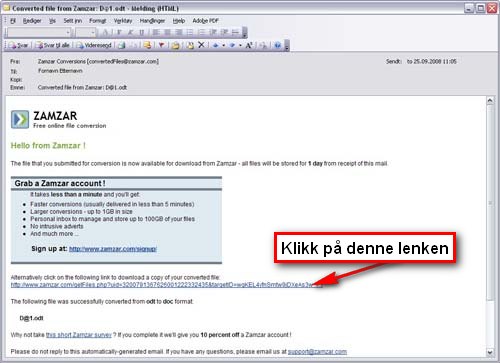Click the Increase Indent icon
The image size is (500, 363).
(x=224, y=32)
